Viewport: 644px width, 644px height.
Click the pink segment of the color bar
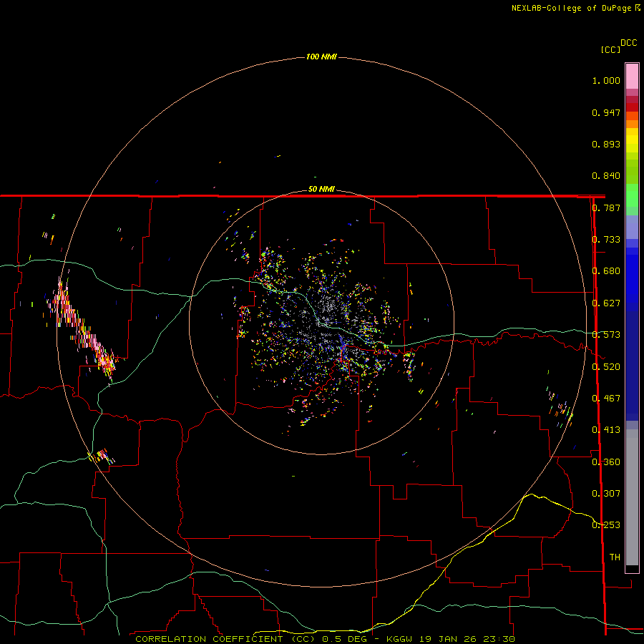pos(632,77)
